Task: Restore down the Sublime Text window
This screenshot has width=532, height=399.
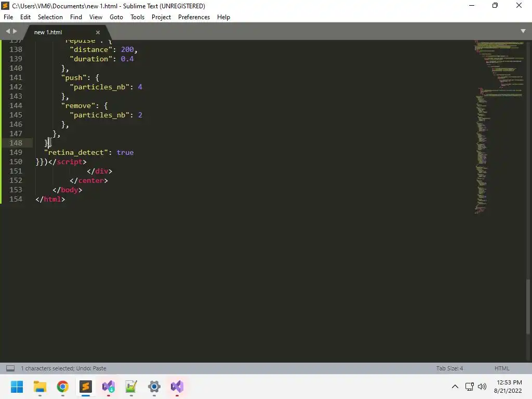Action: (x=495, y=5)
